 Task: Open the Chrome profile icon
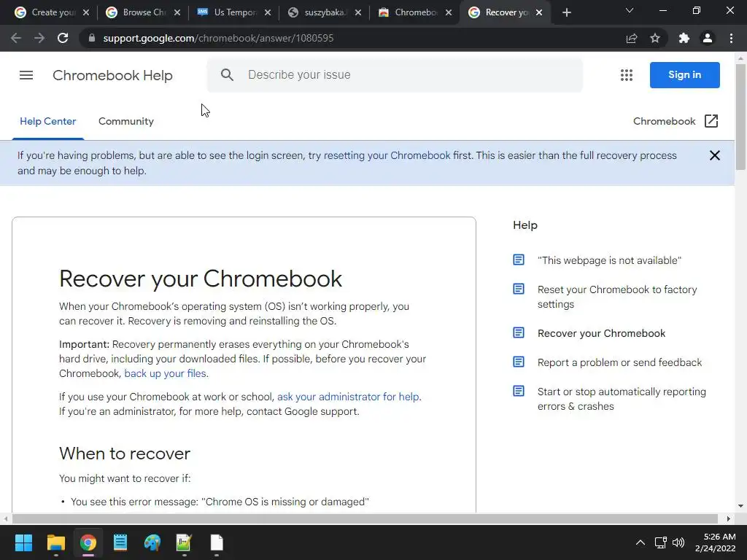tap(708, 38)
